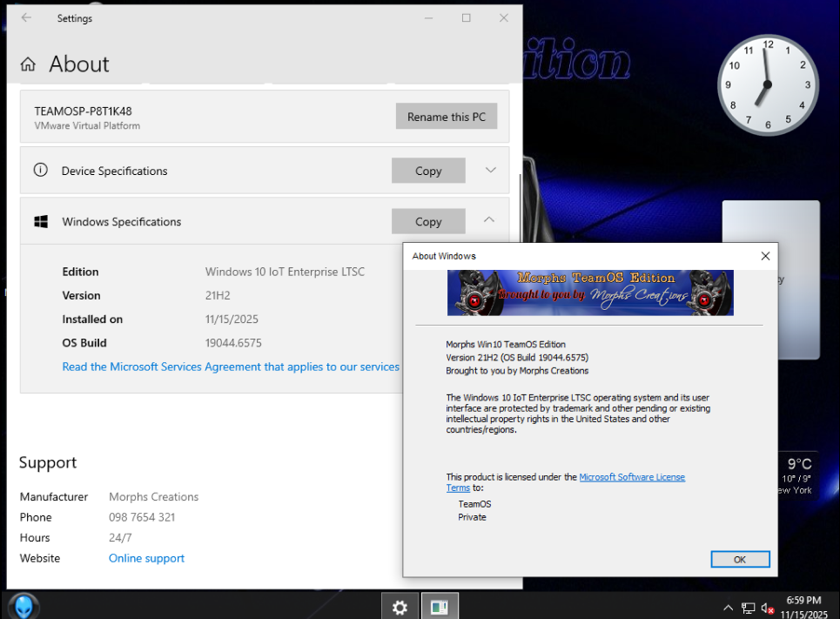
Task: Copy the Device Specifications
Action: click(428, 171)
